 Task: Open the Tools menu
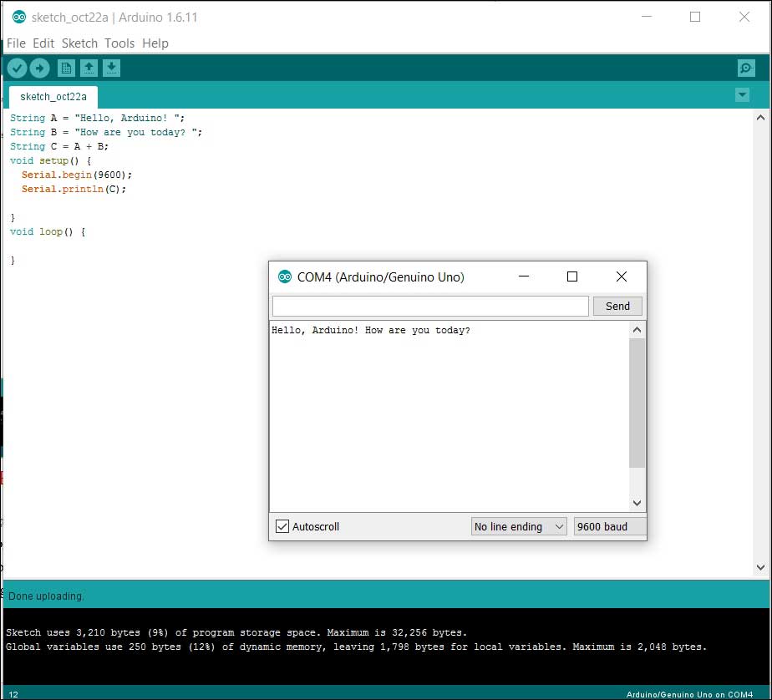[119, 43]
